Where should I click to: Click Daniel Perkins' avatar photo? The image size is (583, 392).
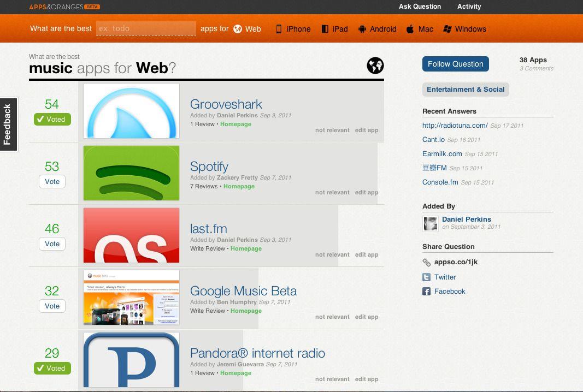[431, 224]
